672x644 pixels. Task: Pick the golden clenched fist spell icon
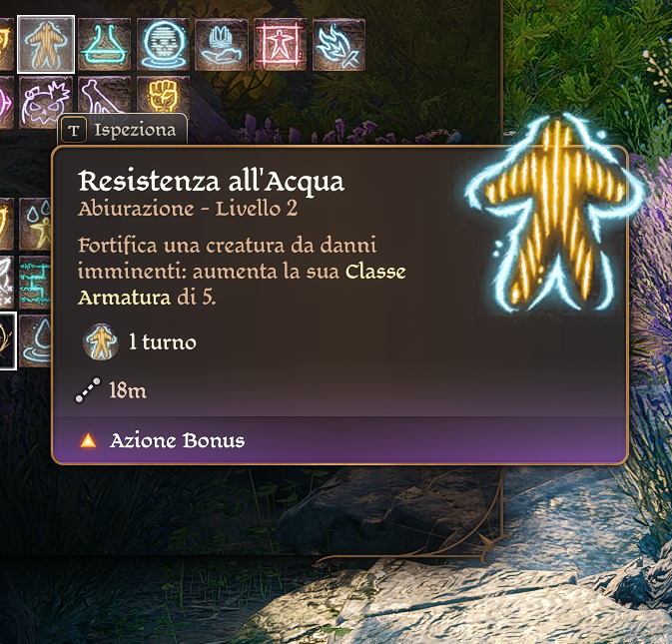pyautogui.click(x=164, y=97)
